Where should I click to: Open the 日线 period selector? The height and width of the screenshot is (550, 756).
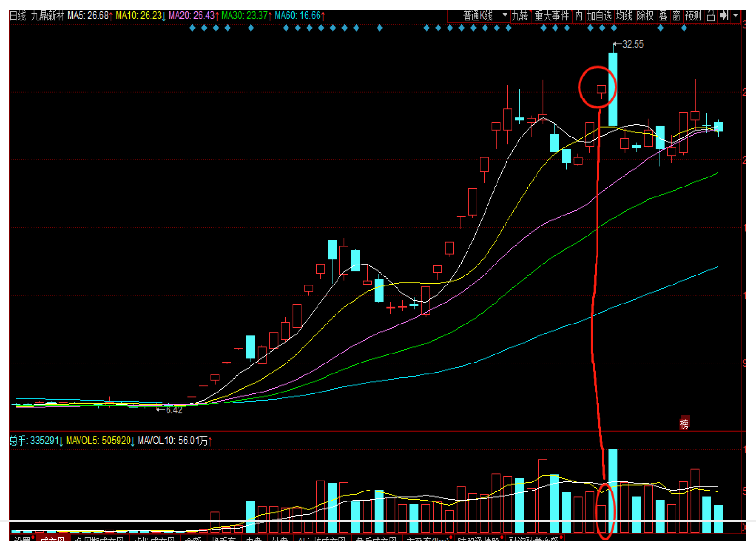(x=18, y=16)
